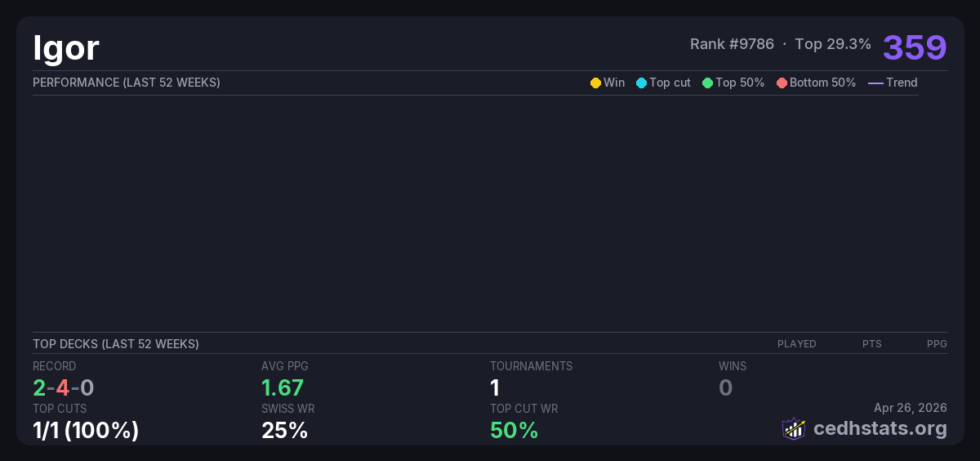Click the cyan Top cut legend dot
Image resolution: width=980 pixels, height=461 pixels.
pyautogui.click(x=641, y=83)
